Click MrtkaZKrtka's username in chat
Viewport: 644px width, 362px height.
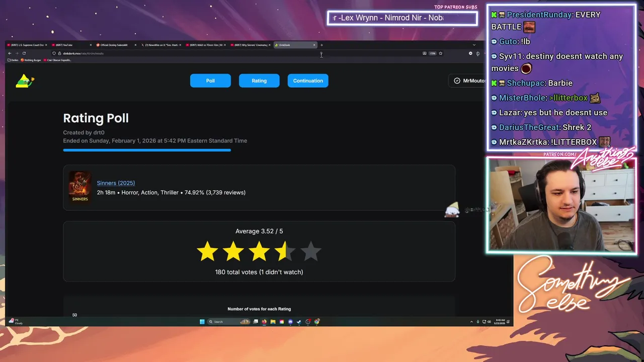point(522,142)
